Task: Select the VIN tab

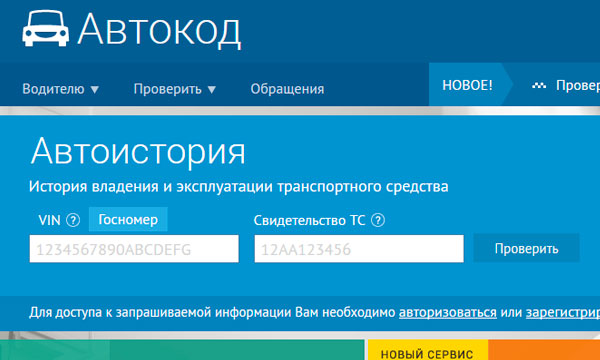Action: [49, 220]
